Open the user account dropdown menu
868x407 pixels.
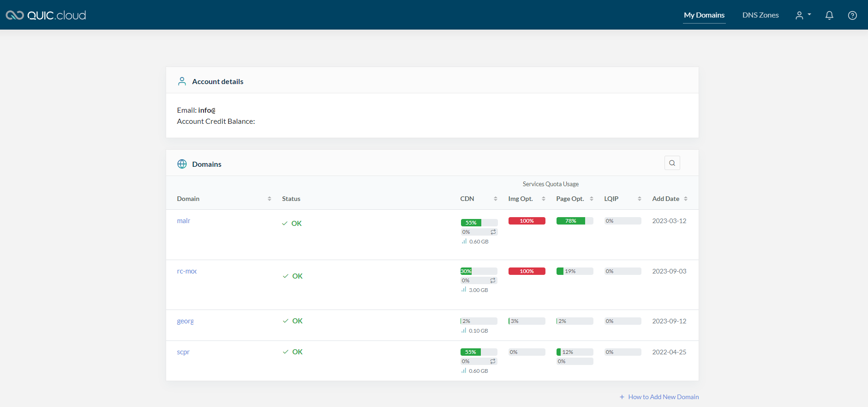coord(803,15)
